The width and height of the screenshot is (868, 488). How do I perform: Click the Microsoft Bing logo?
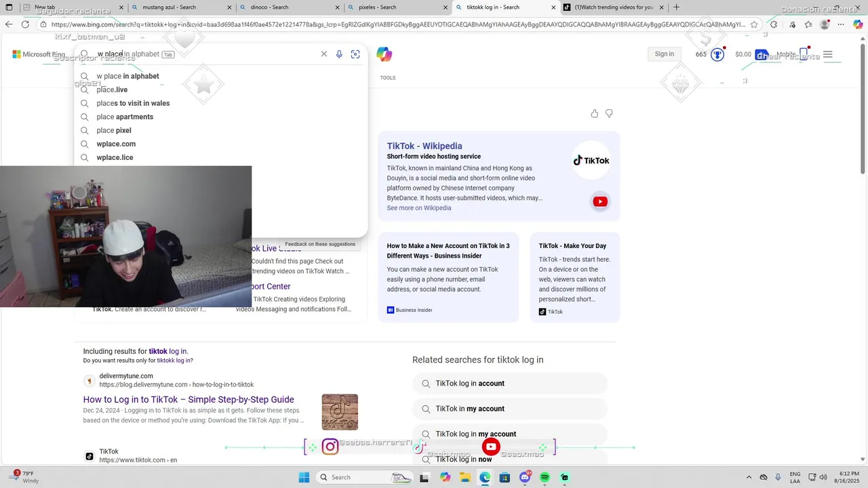click(39, 54)
